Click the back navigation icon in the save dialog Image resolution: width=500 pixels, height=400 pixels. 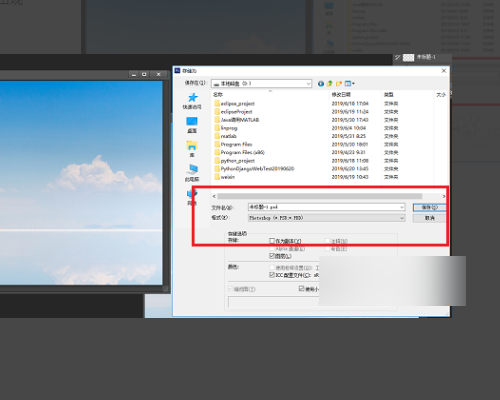[321, 84]
